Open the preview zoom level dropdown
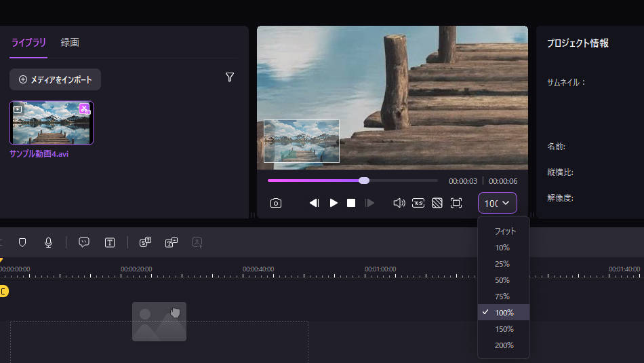This screenshot has height=363, width=644. point(497,203)
